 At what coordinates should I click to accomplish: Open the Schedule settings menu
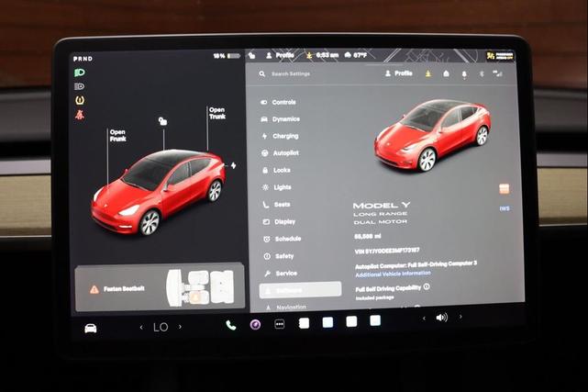tap(282, 239)
